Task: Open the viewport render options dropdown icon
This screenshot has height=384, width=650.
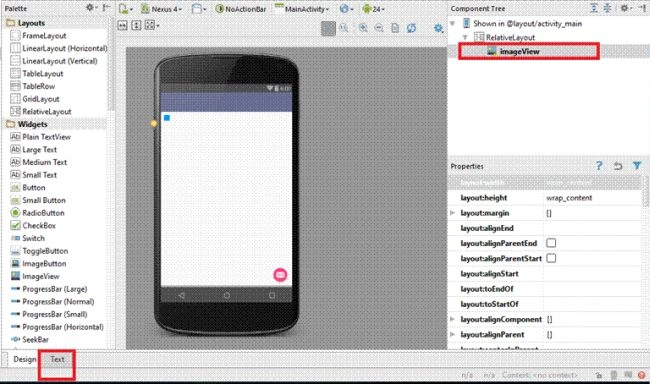Action: (x=151, y=25)
